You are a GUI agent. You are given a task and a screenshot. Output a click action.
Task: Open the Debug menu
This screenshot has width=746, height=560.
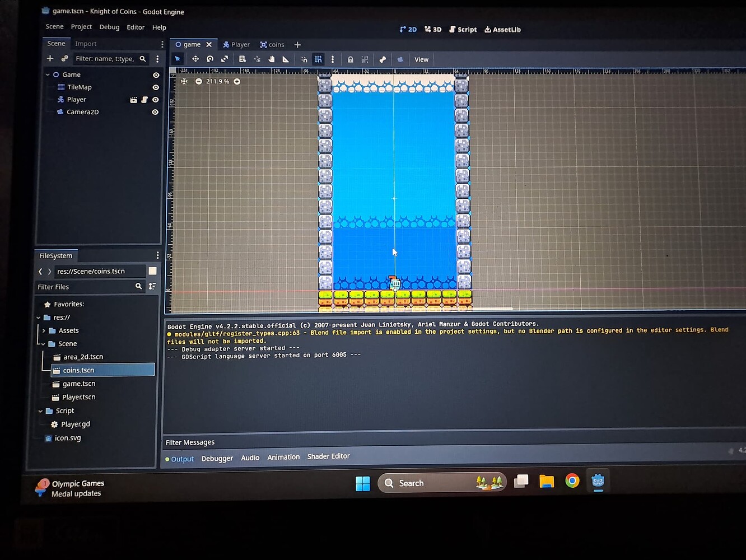click(x=109, y=27)
